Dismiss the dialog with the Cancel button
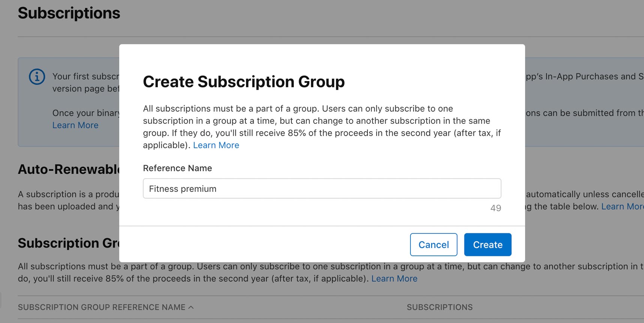644x323 pixels. [433, 244]
